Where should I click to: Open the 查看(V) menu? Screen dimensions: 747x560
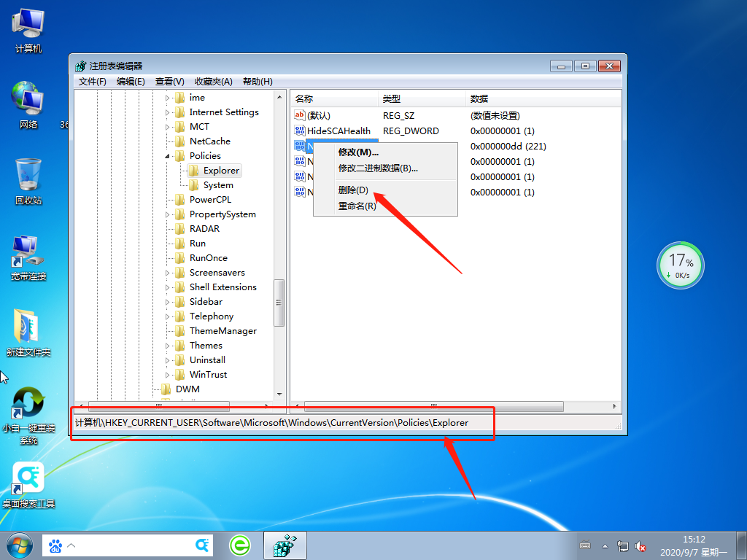[169, 81]
